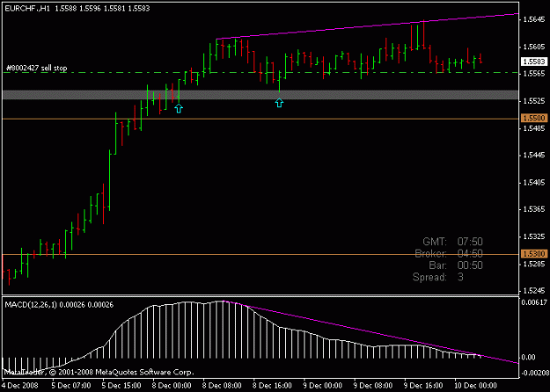Click the '4 Dec 2008' date label
Image resolution: width=550 pixels, height=392 pixels.
(19, 386)
